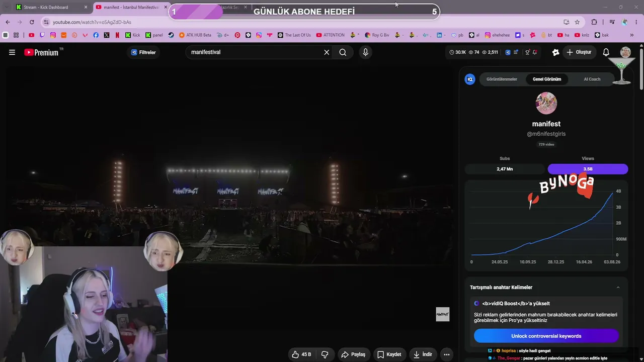
Task: Switch to Görüntülenmeler tab in vidIQ panel
Action: point(502,79)
